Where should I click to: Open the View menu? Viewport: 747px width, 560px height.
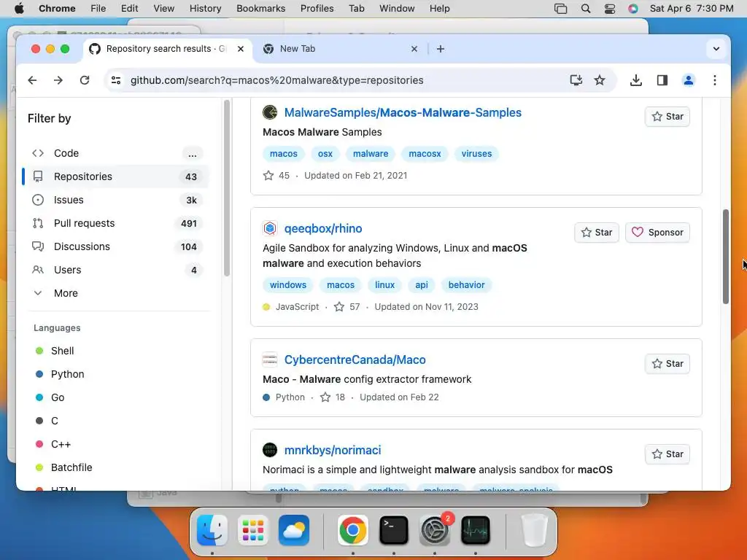(164, 9)
